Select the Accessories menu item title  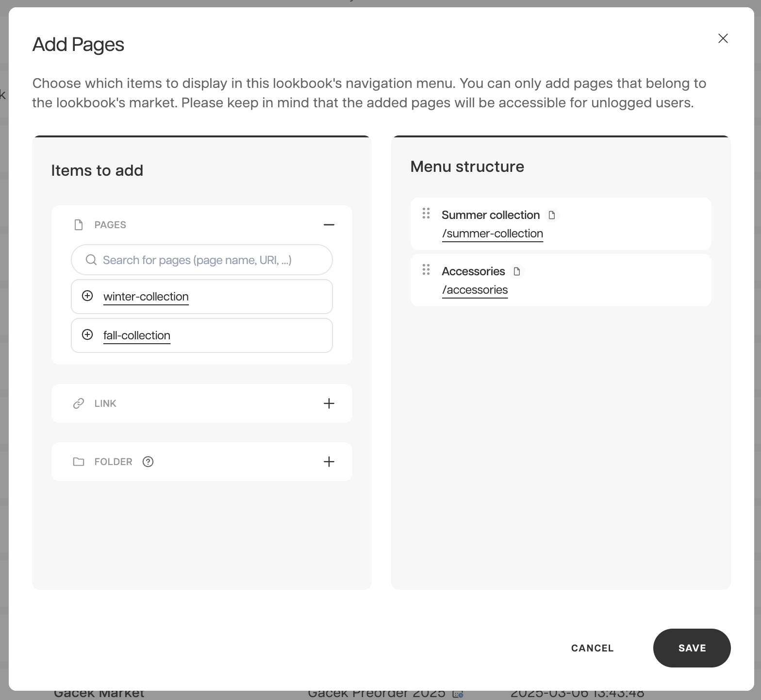(473, 271)
